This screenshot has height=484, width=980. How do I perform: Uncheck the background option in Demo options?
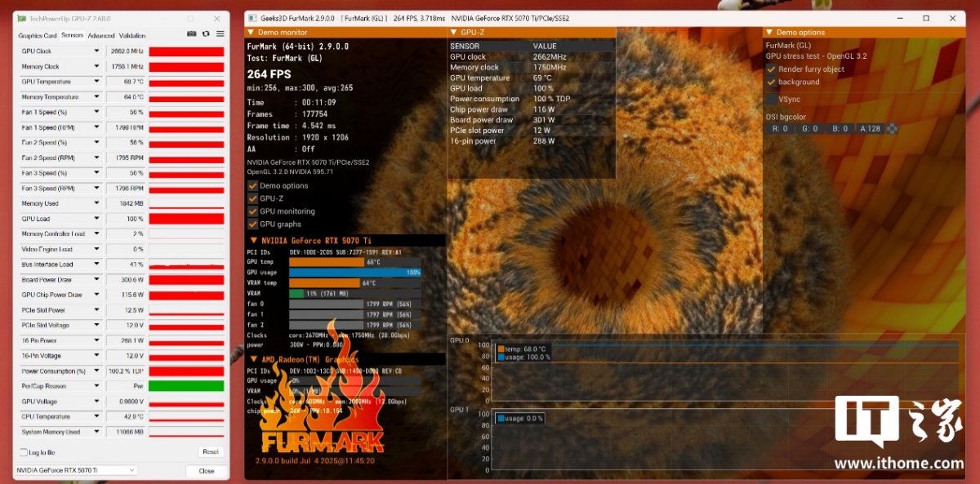[771, 82]
